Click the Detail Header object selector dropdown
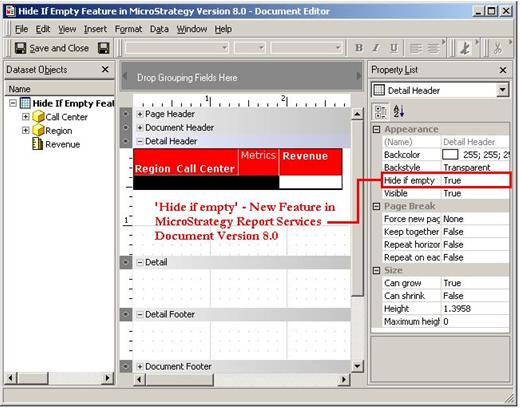 [502, 90]
